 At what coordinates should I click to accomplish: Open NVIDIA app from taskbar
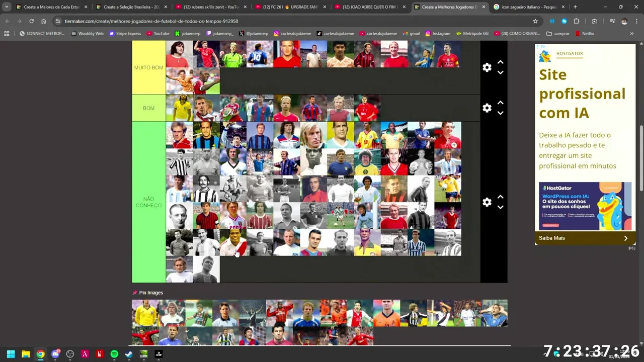(144, 354)
